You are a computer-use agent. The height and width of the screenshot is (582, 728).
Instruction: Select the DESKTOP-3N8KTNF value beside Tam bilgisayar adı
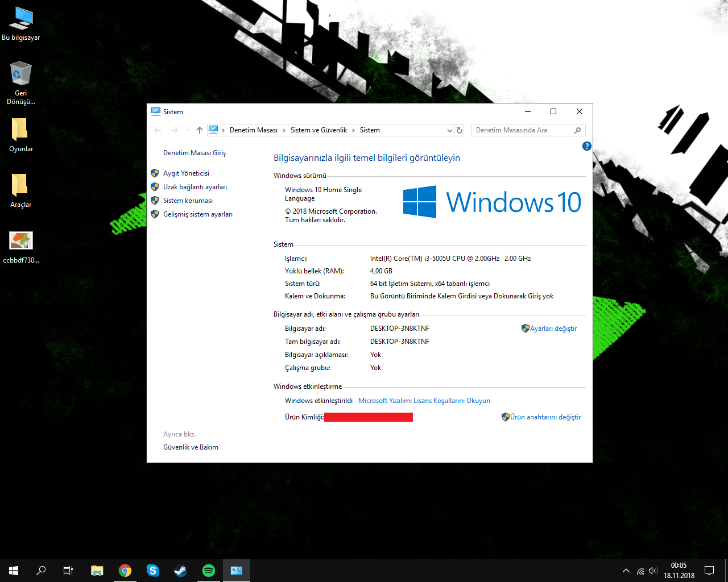point(400,342)
